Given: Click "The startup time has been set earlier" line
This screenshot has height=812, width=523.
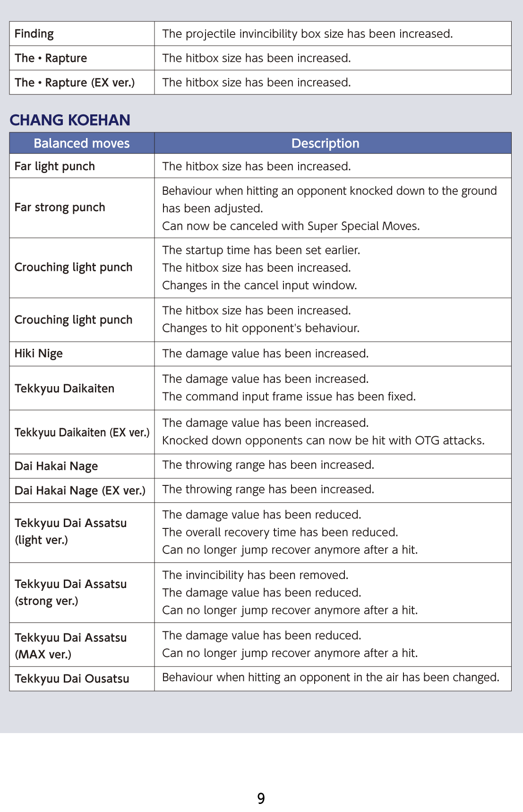Looking at the screenshot, I should click(x=261, y=250).
